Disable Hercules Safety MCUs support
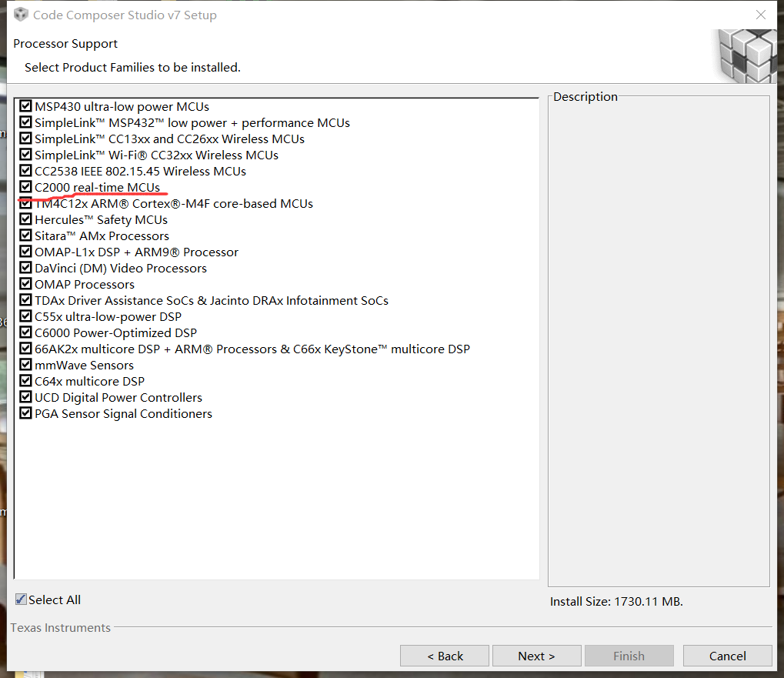 pos(25,219)
